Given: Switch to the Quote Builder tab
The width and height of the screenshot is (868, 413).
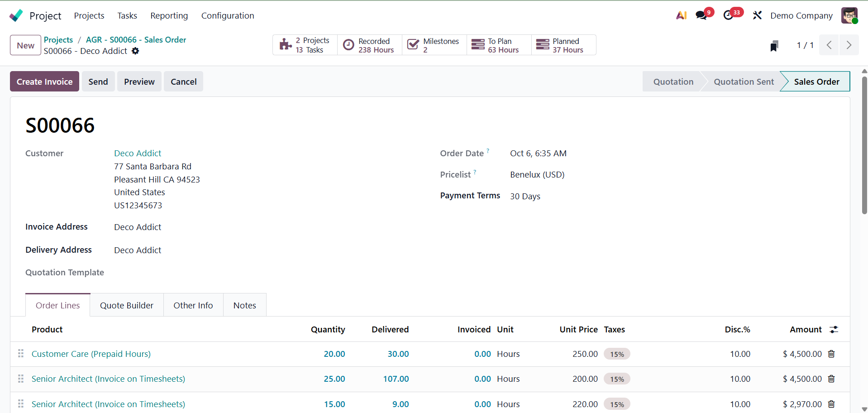Looking at the screenshot, I should 127,305.
